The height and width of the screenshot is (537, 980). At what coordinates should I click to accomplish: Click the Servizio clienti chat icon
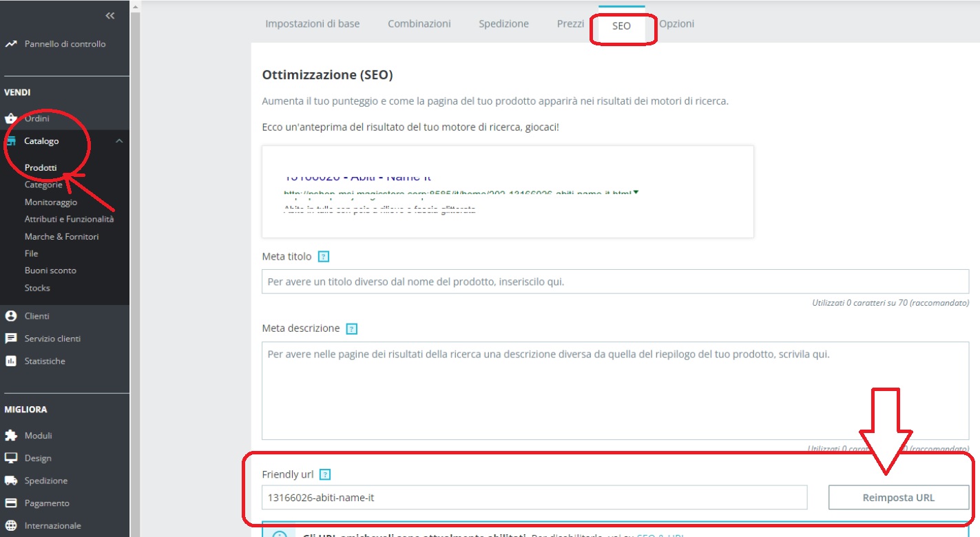tap(10, 339)
